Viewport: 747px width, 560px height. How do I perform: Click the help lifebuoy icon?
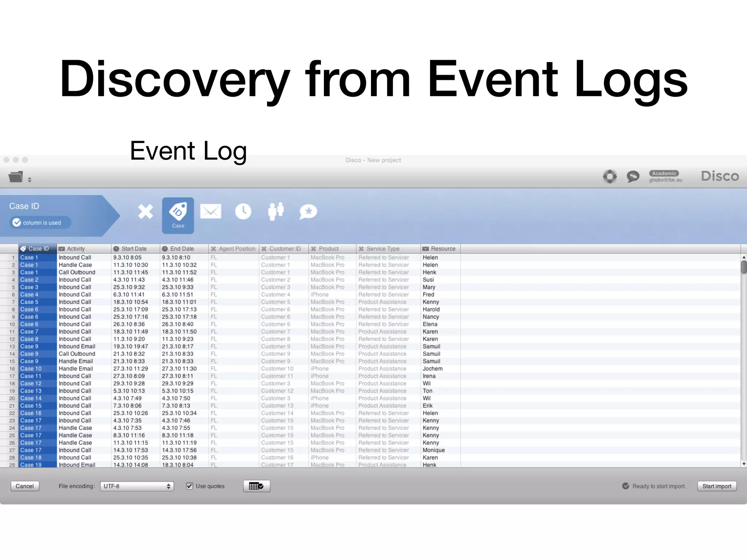pos(610,176)
